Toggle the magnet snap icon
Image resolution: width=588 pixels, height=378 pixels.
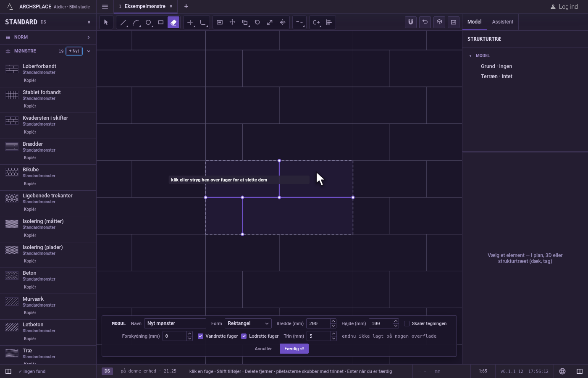click(x=411, y=22)
